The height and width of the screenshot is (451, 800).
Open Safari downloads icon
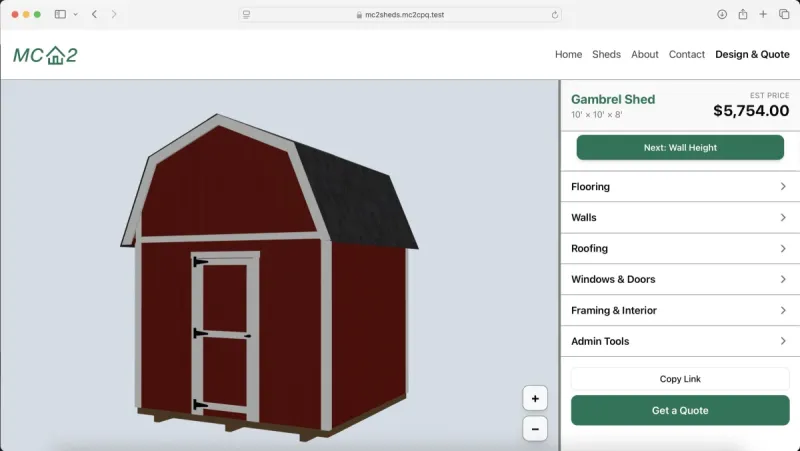click(x=722, y=14)
